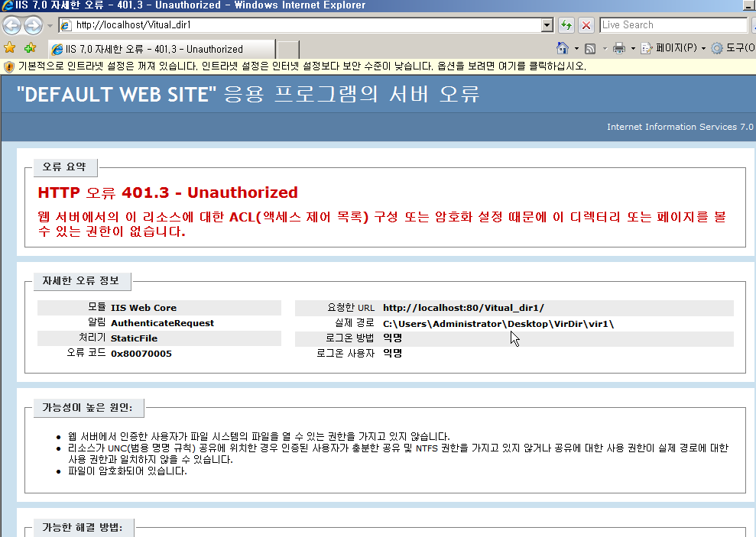Click the Add to Favorites star-plus icon

click(30, 47)
